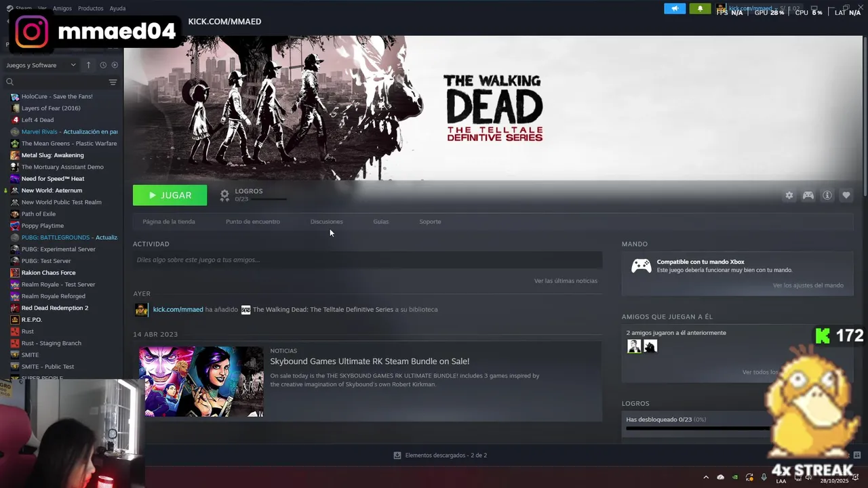Open the Ayuda menu

[x=117, y=8]
